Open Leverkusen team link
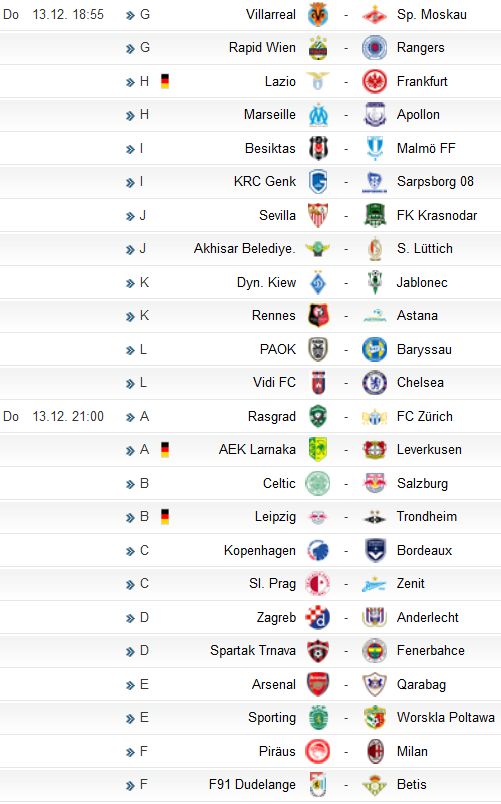501x804 pixels. pyautogui.click(x=429, y=450)
